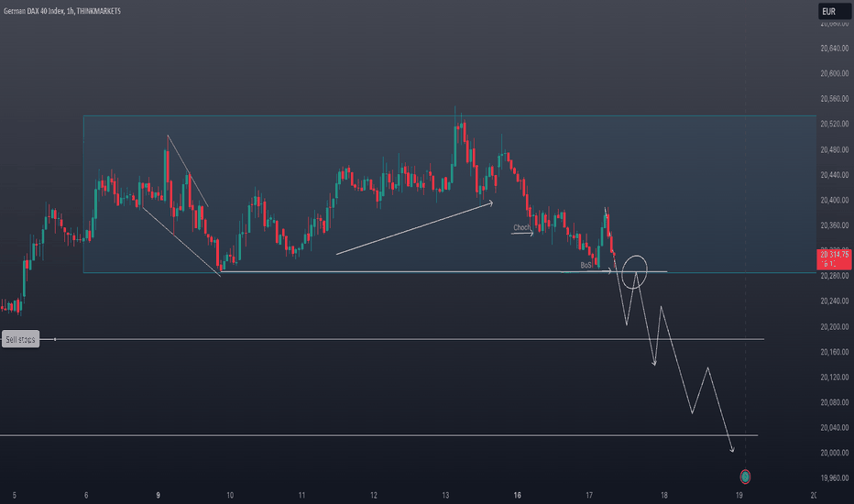The height and width of the screenshot is (504, 854).
Task: Click date label 13 on the time axis
Action: (445, 495)
